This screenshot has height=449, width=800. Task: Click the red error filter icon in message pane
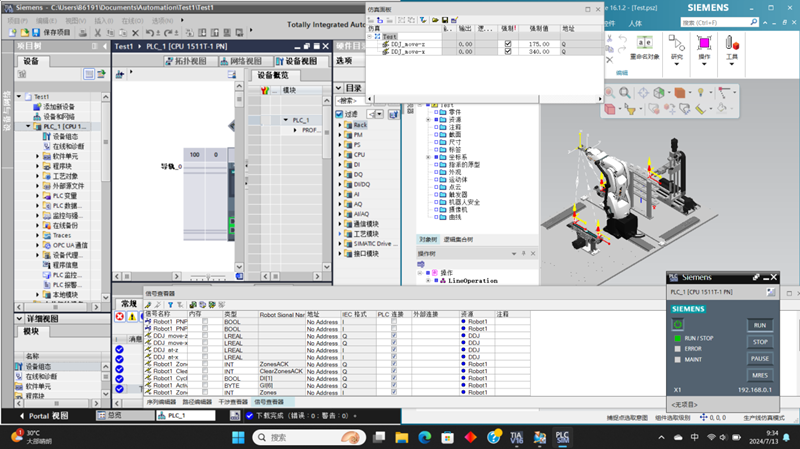click(x=119, y=317)
